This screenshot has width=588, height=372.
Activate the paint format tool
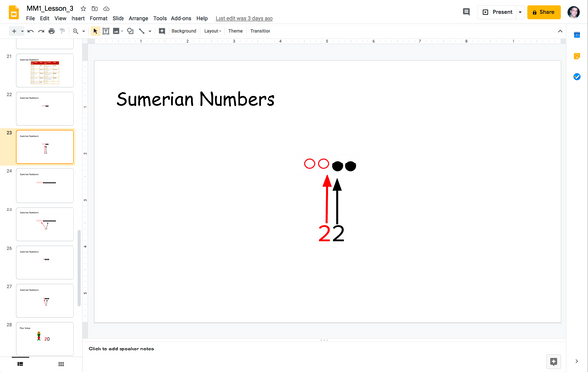[x=63, y=31]
